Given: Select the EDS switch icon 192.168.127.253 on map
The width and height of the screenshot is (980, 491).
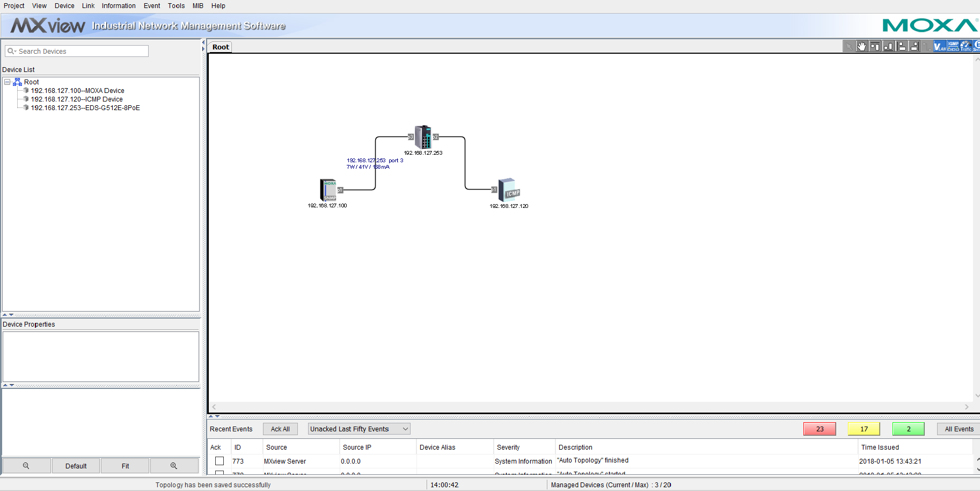Looking at the screenshot, I should [x=423, y=137].
